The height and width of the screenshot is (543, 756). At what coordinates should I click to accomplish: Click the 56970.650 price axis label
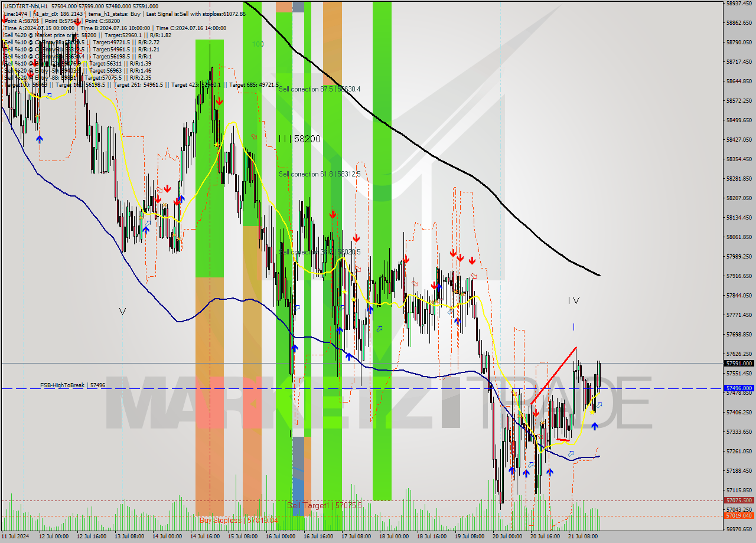pyautogui.click(x=740, y=529)
